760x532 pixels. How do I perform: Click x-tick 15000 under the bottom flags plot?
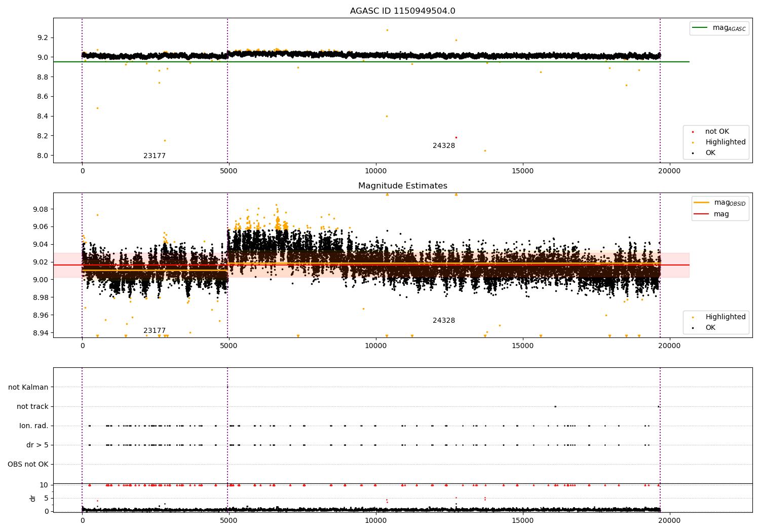click(x=523, y=520)
